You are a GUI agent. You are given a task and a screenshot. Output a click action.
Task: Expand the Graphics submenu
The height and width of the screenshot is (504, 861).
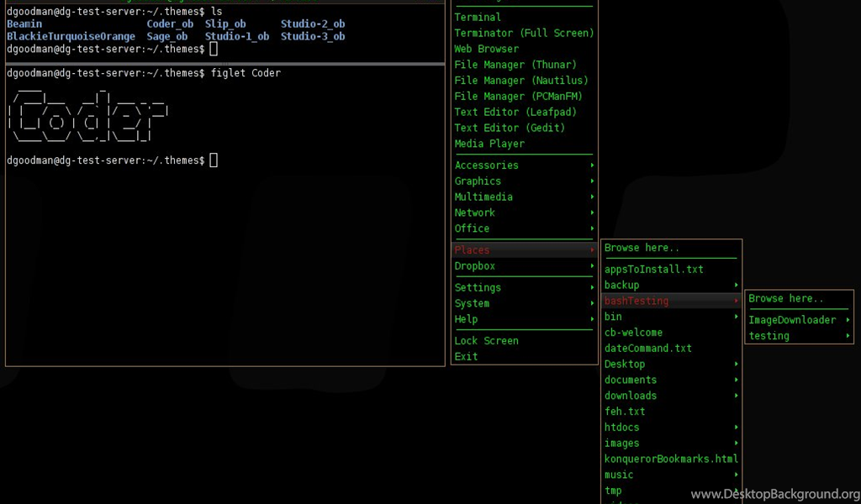coord(524,181)
